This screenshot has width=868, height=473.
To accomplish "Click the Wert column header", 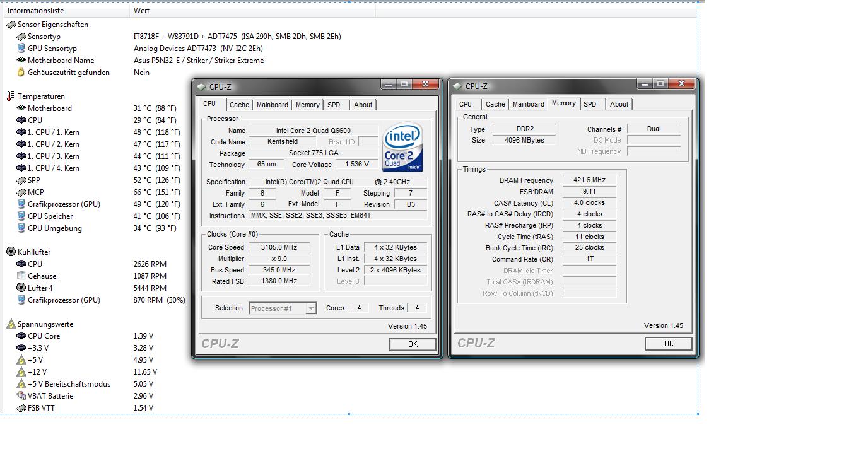I will (x=252, y=11).
